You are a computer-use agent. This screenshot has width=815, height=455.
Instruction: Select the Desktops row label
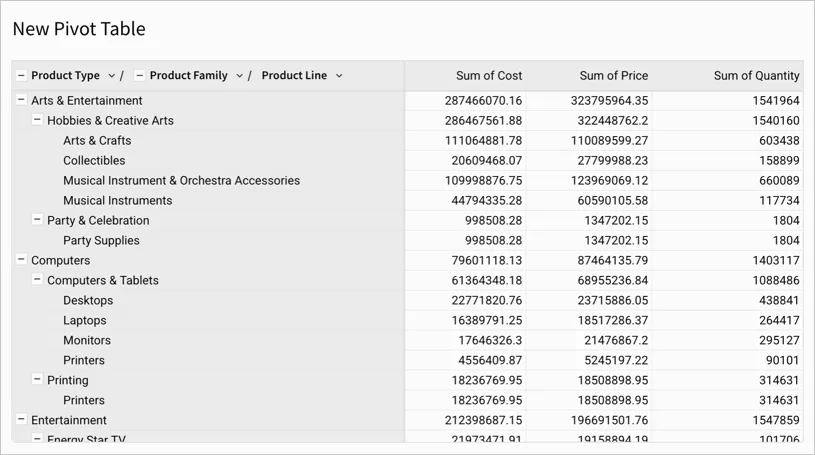click(x=88, y=300)
